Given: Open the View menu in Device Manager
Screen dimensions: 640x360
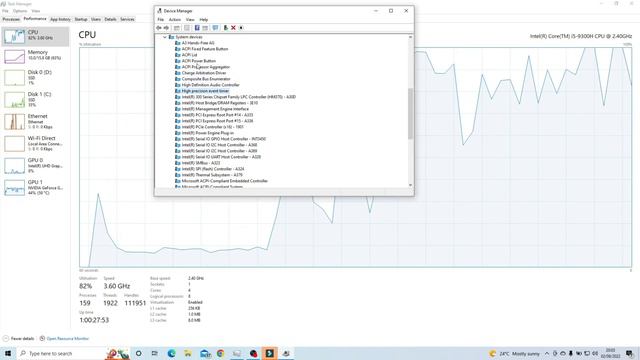Looking at the screenshot, I should click(x=190, y=20).
